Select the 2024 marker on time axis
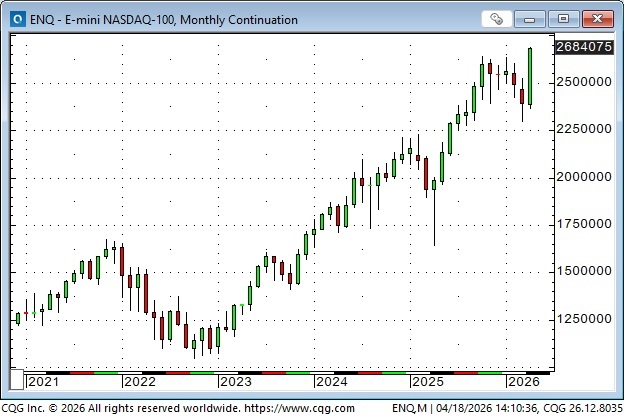The width and height of the screenshot is (624, 416). pos(332,381)
